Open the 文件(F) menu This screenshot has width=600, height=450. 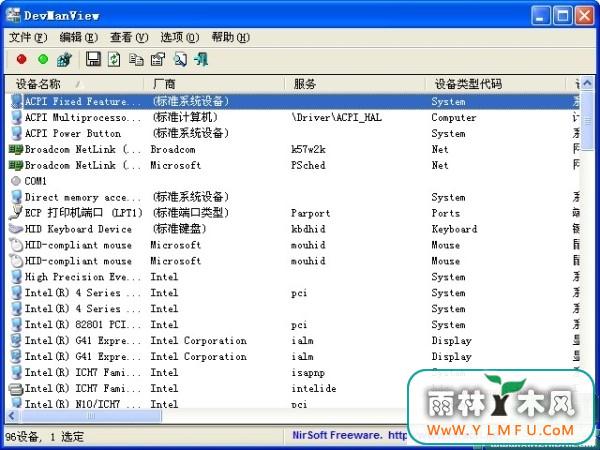(28, 38)
